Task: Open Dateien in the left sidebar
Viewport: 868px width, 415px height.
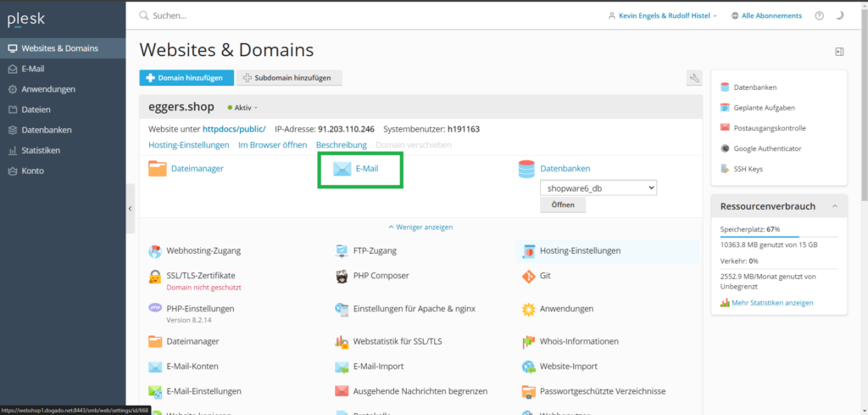Action: pos(63,109)
